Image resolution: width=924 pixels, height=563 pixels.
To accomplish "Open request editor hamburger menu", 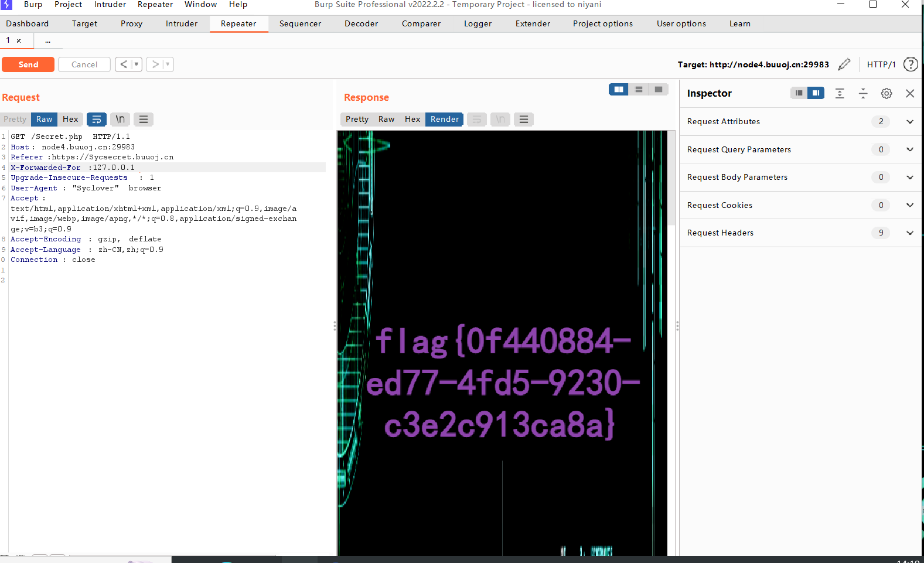I will 144,120.
